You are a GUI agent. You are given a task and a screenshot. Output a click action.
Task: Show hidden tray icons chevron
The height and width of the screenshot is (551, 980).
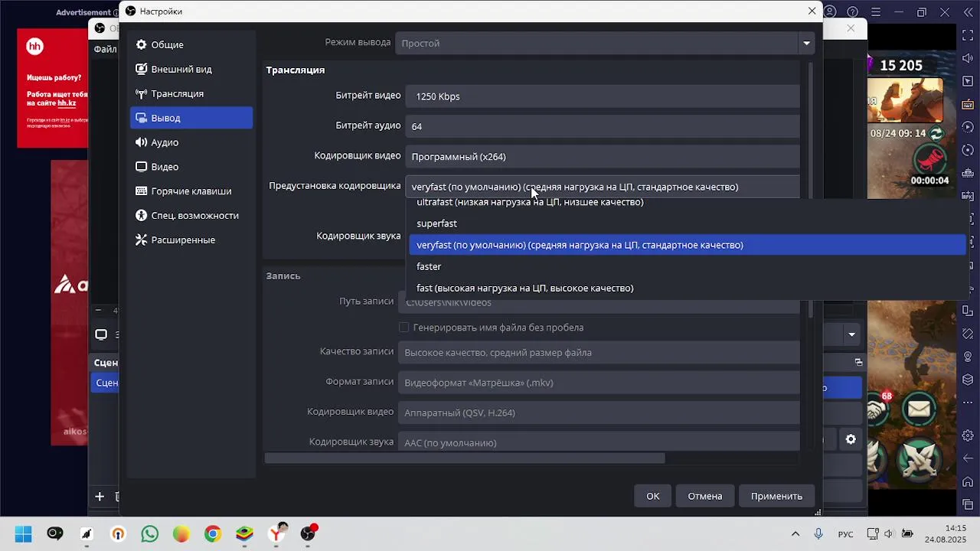(x=795, y=534)
